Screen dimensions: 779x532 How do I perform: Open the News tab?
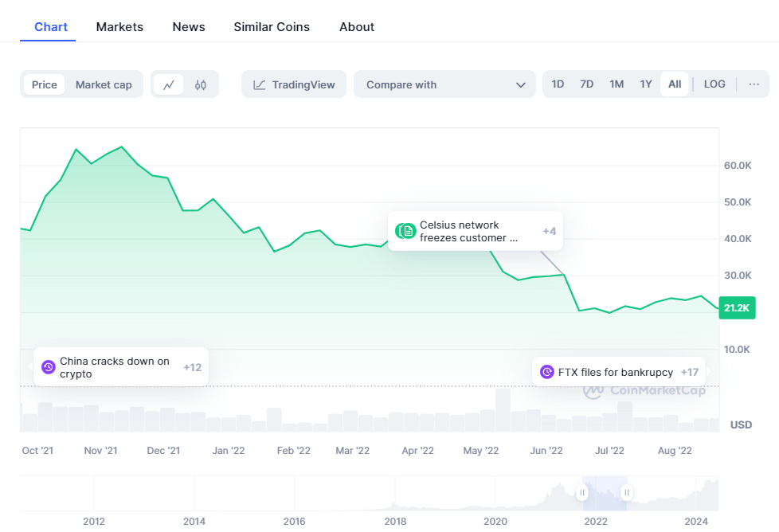188,26
